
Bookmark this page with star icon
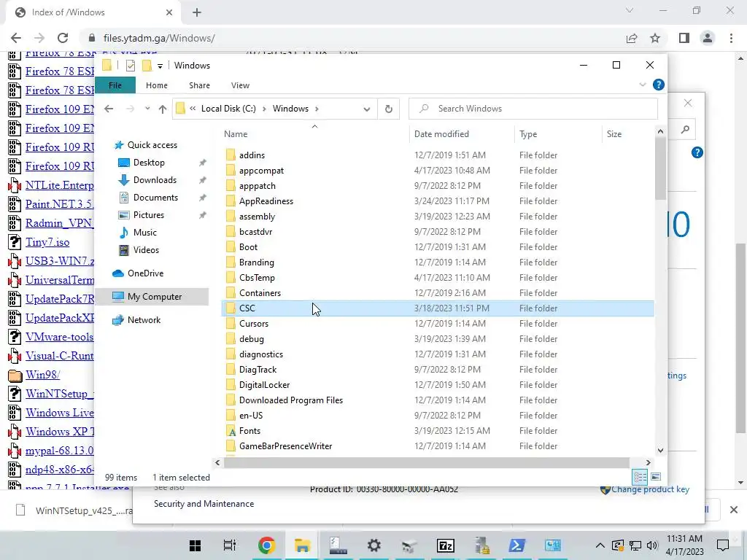655,38
